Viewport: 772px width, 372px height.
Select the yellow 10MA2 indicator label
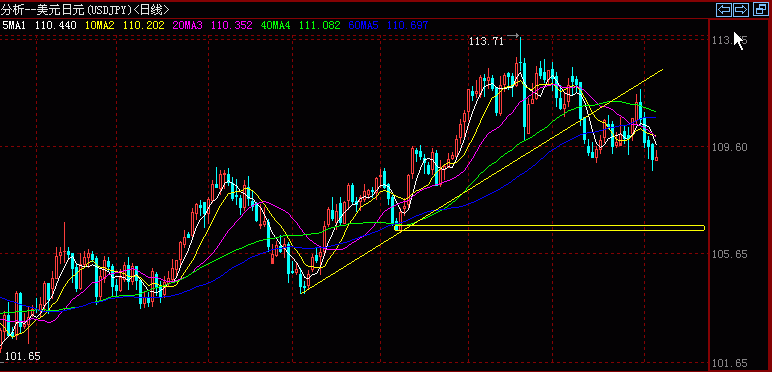(x=99, y=25)
